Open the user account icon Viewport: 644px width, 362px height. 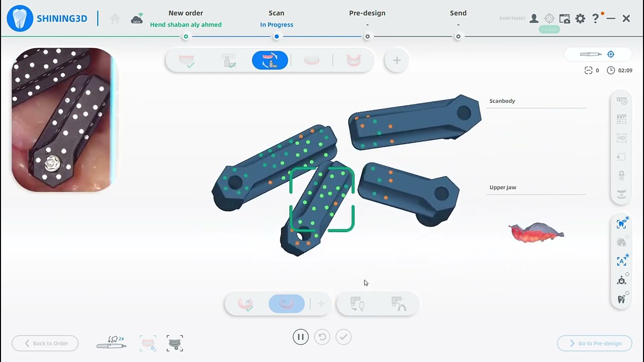[534, 19]
